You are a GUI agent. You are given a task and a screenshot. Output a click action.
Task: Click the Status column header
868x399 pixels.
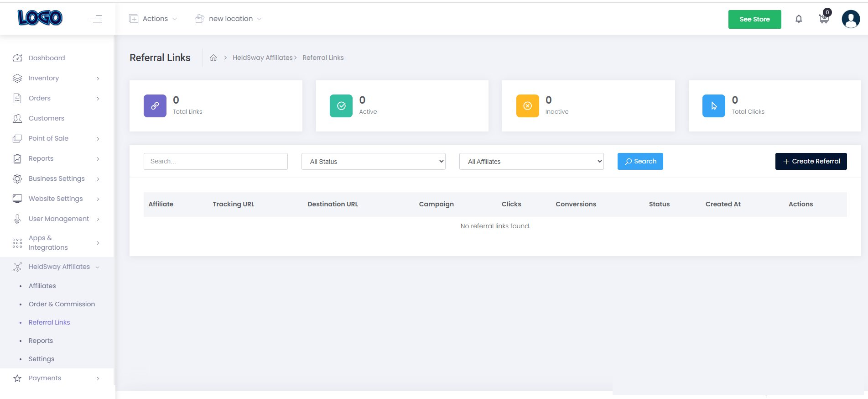click(x=660, y=204)
